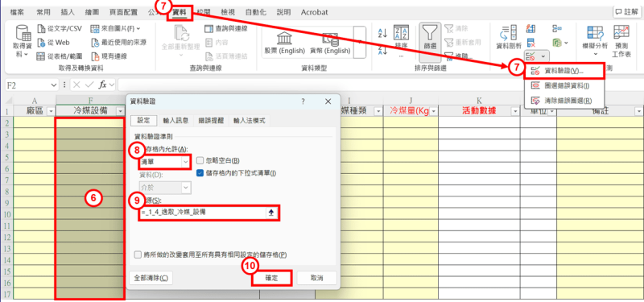644x302 pixels.
Task: Uncheck 儲存格內的下拉式清單
Action: 200,173
